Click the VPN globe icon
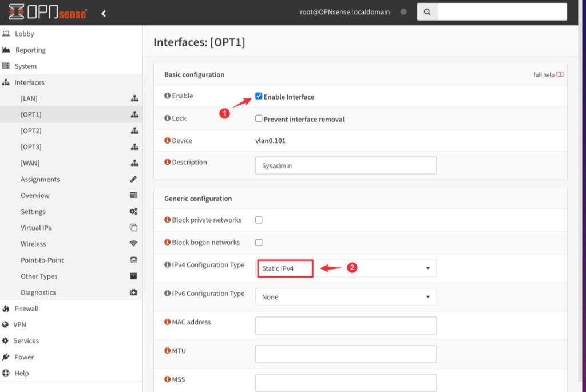The width and height of the screenshot is (586, 392). tap(5, 324)
